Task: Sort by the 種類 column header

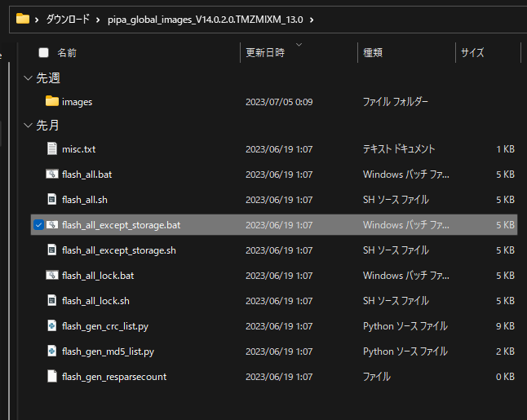Action: [373, 53]
